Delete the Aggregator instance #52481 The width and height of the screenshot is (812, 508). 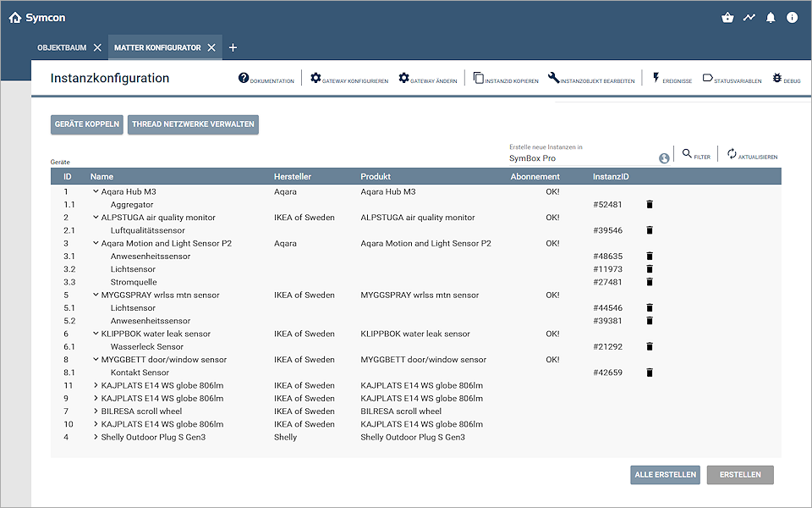coord(650,205)
